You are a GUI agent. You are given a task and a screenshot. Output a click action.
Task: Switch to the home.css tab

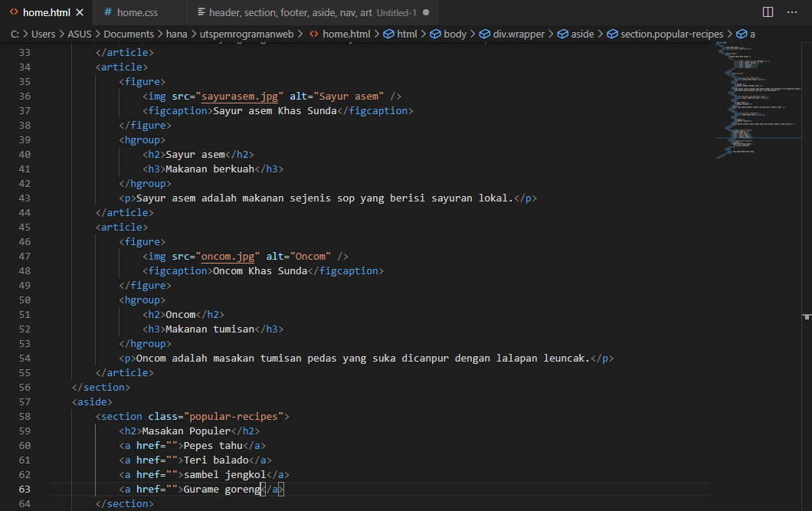137,12
